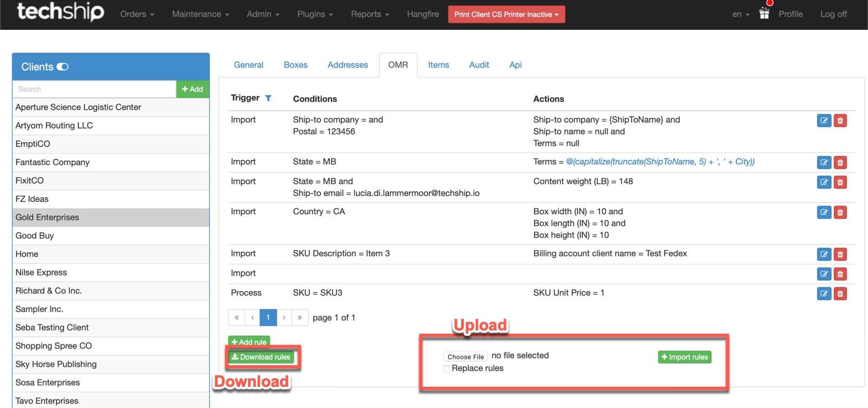Select page 1 in pagination

click(x=268, y=317)
